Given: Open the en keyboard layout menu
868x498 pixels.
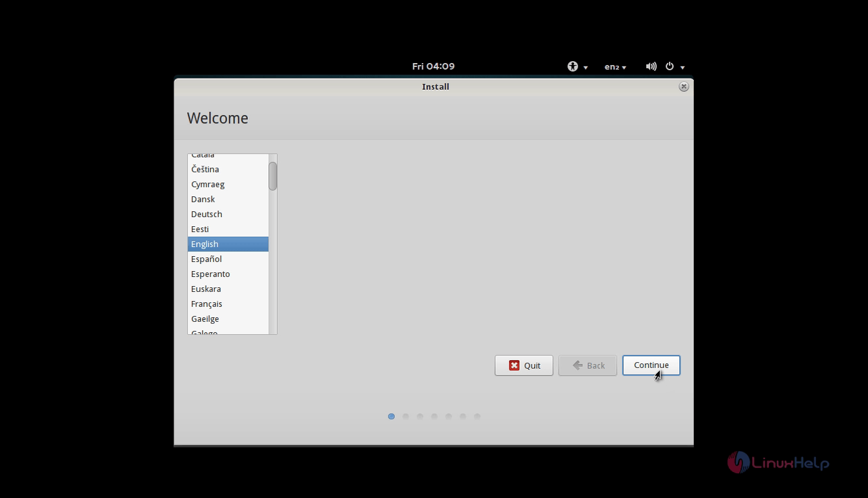Looking at the screenshot, I should click(615, 66).
